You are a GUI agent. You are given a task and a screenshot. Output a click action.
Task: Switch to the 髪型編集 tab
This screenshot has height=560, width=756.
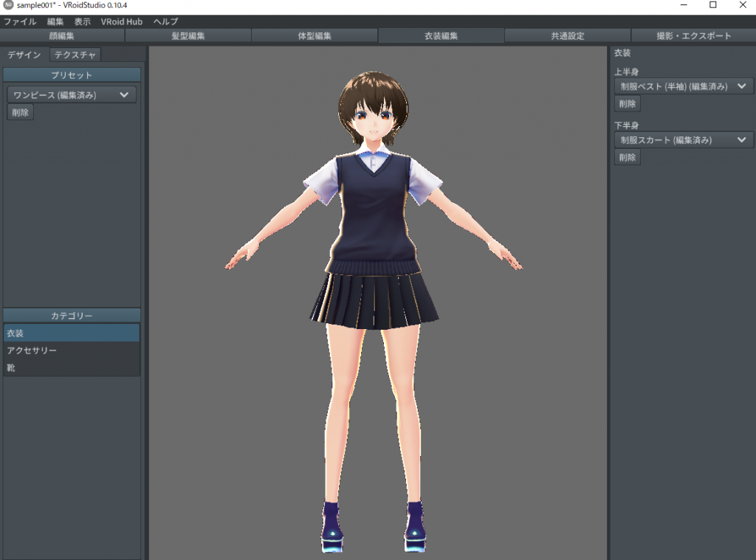(188, 35)
